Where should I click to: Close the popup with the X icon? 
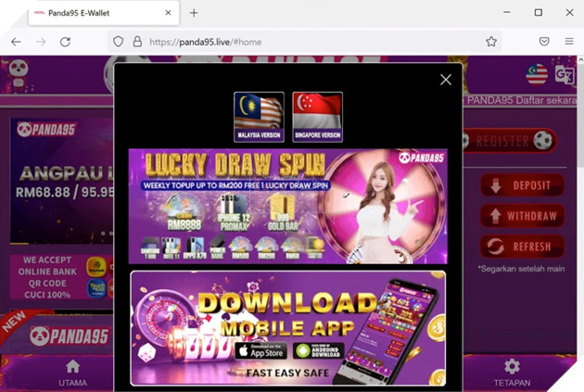click(446, 80)
